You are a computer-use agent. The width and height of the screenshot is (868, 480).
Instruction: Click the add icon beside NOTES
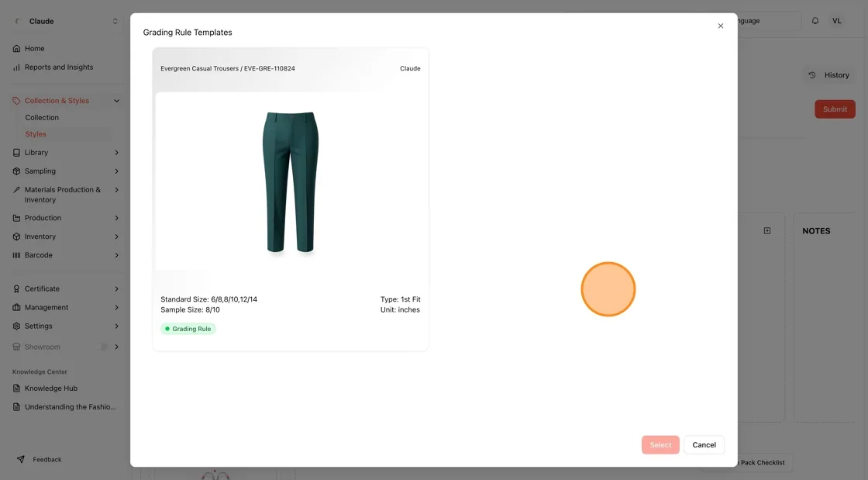tap(767, 231)
